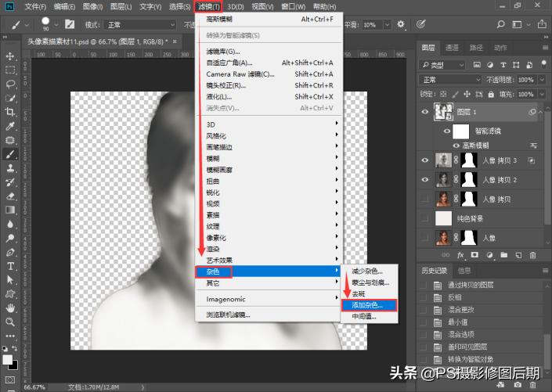Select the Hand tool
This screenshot has height=392, width=552.
coord(10,308)
